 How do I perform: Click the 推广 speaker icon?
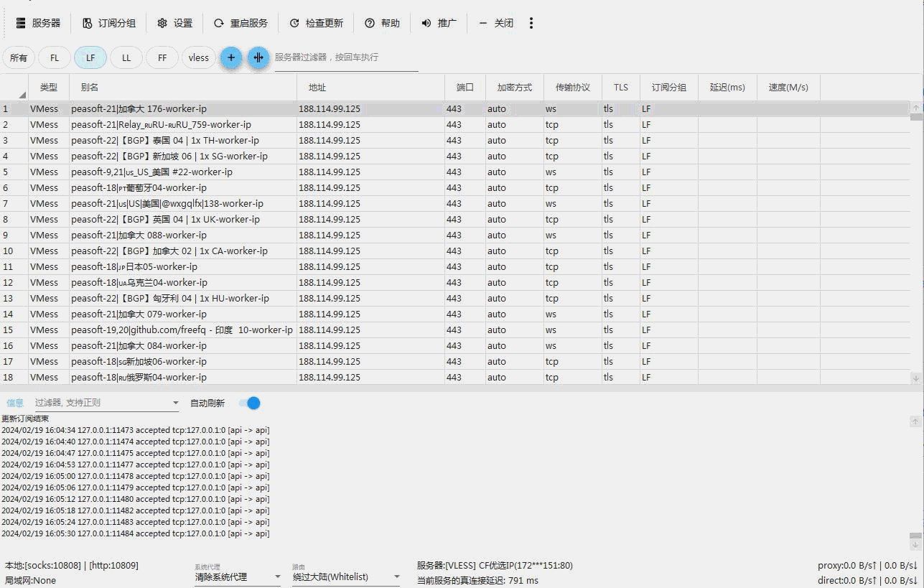[426, 23]
